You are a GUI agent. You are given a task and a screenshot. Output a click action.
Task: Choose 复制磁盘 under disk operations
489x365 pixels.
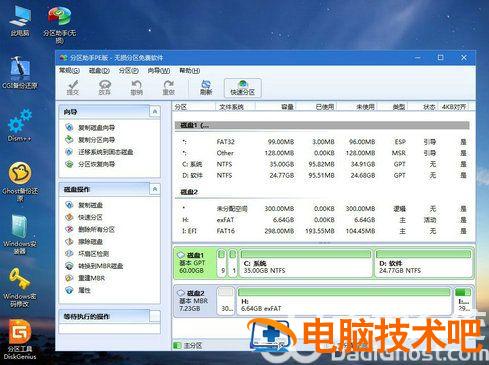coord(84,205)
